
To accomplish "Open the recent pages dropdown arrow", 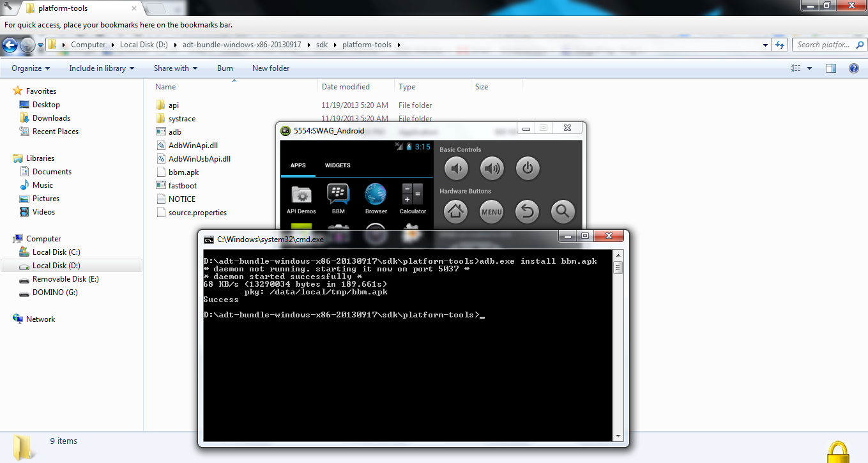I will pyautogui.click(x=40, y=45).
